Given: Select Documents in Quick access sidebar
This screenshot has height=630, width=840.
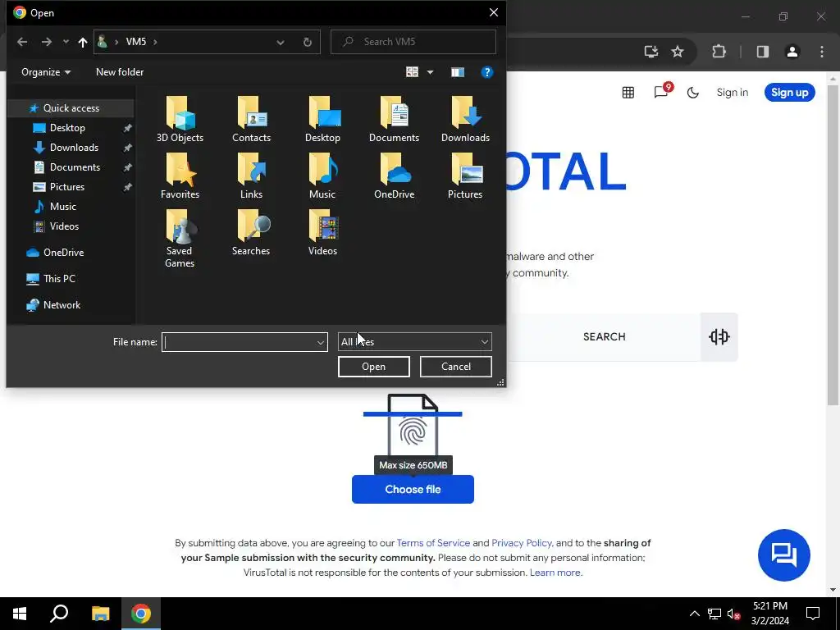Looking at the screenshot, I should (x=75, y=167).
